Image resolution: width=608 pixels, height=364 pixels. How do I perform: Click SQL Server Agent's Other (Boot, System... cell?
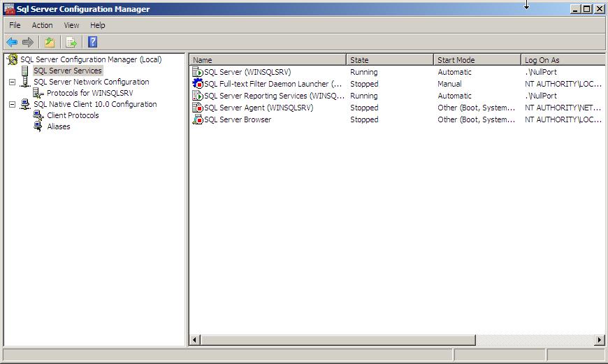[x=476, y=108]
